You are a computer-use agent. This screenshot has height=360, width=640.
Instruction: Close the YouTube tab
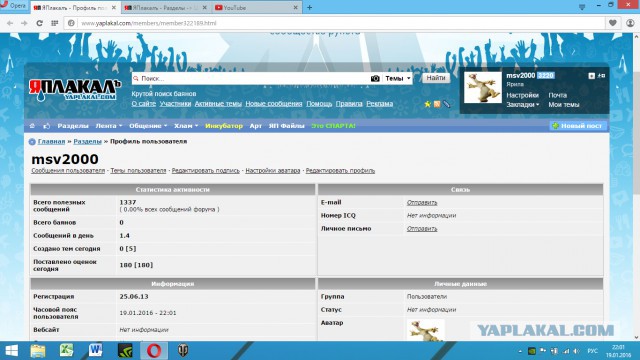pos(296,8)
